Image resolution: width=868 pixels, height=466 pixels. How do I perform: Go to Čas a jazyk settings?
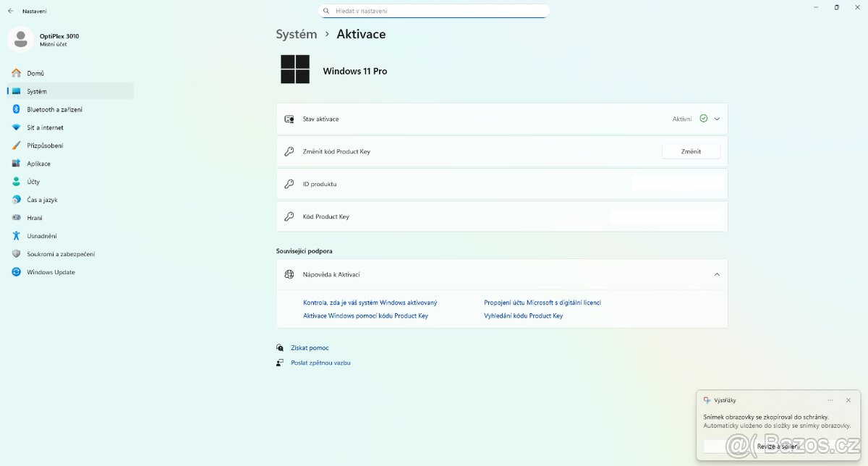pyautogui.click(x=42, y=200)
